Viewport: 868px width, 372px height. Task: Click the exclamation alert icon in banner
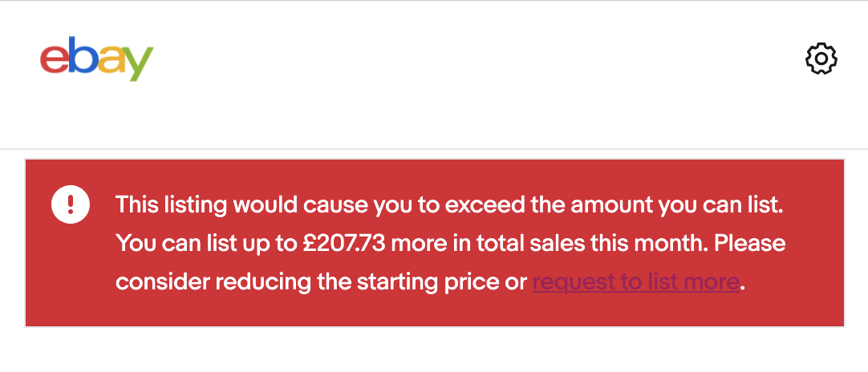(71, 204)
